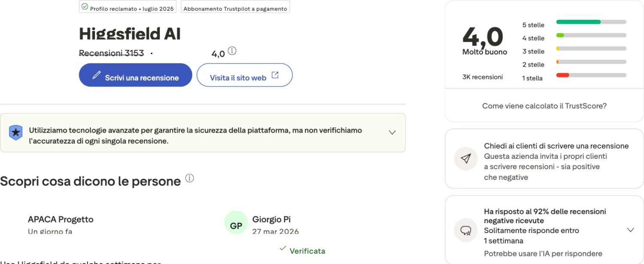Click the Profilo reclamato • luglio 2025 badge
Image resolution: width=644 pixels, height=264 pixels.
click(128, 7)
